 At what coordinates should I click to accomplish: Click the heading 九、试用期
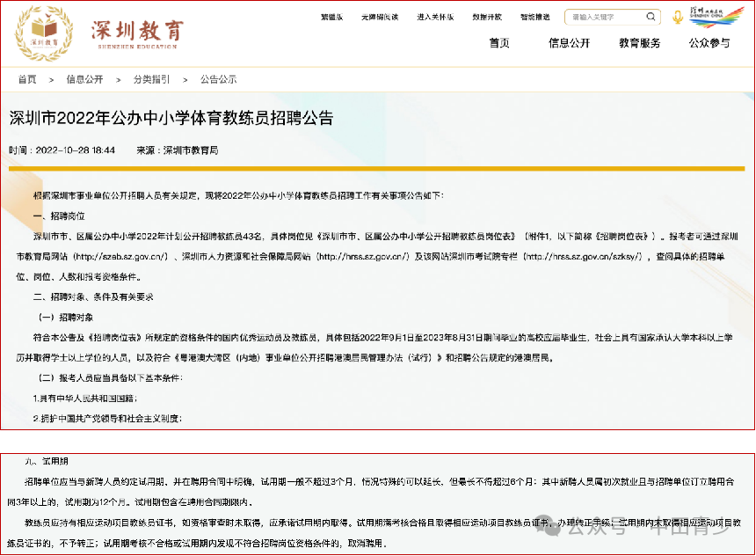click(x=47, y=461)
